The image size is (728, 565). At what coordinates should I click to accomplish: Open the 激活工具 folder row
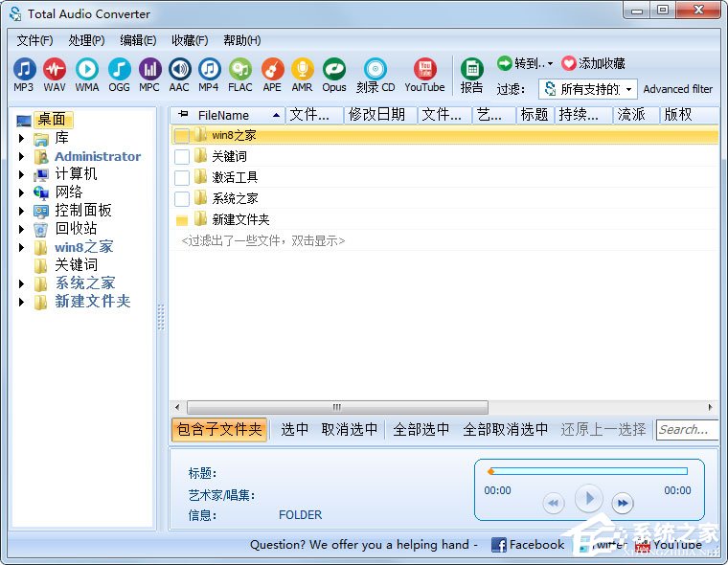click(x=444, y=177)
